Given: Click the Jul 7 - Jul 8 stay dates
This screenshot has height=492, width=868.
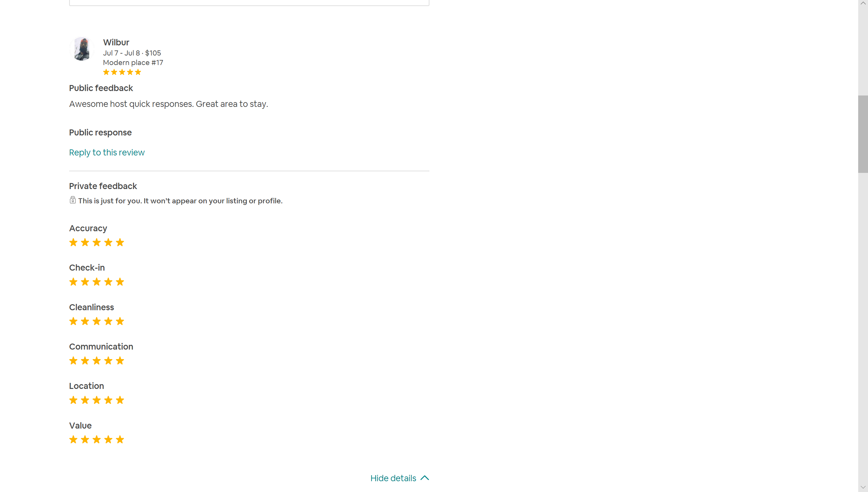Looking at the screenshot, I should tap(121, 53).
